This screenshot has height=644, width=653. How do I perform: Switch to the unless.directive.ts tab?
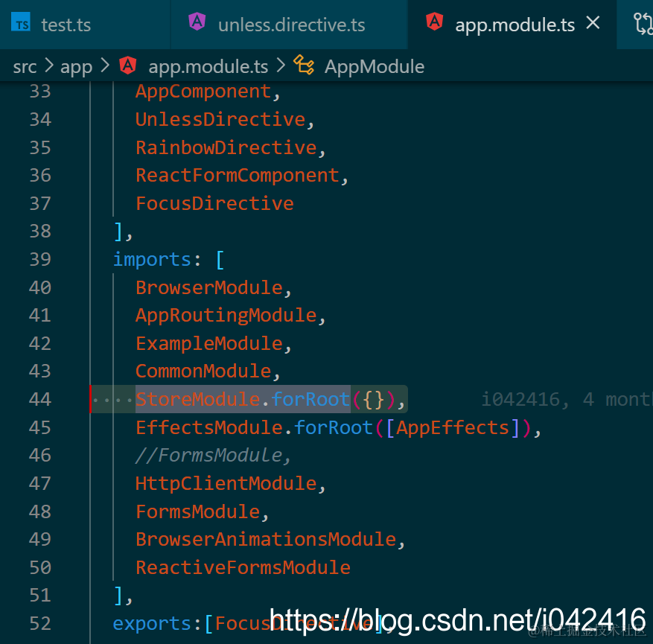(291, 25)
